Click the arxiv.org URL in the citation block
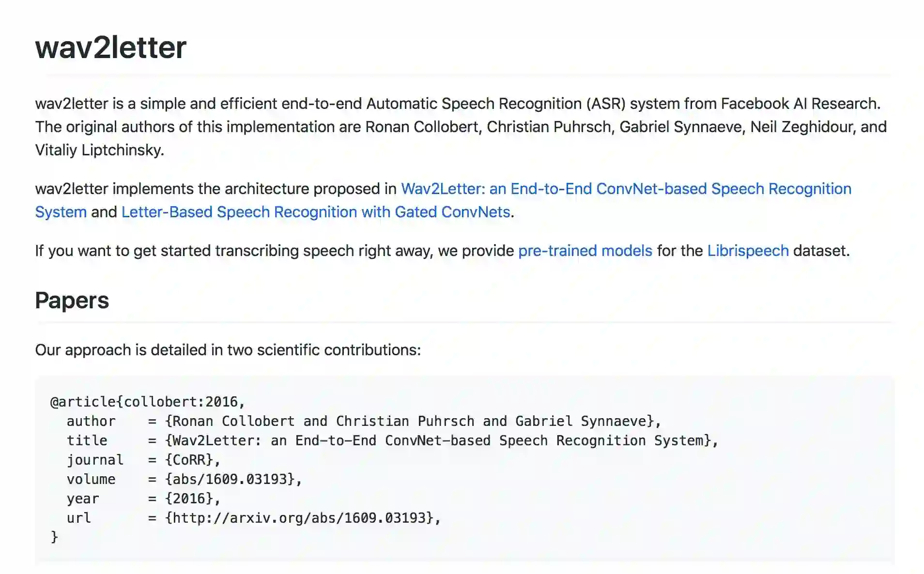Screen dimensions: 924x574 302,518
